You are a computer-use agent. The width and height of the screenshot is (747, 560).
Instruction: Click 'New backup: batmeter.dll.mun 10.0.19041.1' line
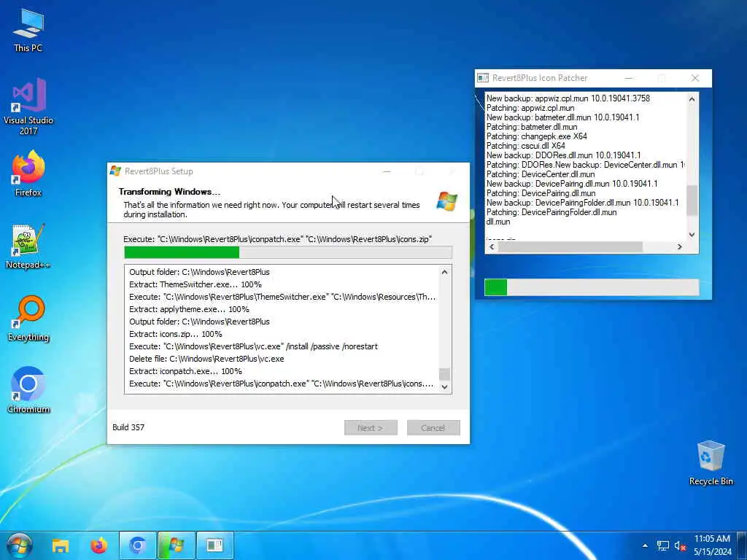[x=562, y=117]
